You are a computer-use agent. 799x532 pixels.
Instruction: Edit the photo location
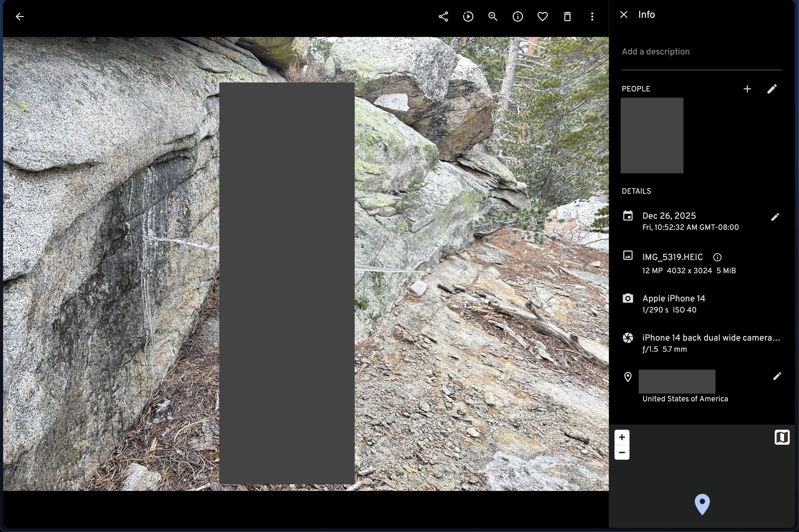[x=777, y=376]
